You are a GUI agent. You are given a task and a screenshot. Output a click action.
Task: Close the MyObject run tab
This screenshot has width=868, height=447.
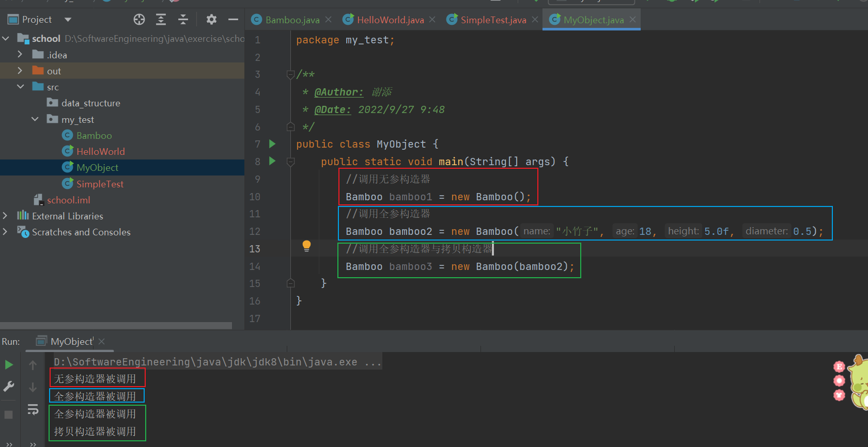click(x=102, y=341)
